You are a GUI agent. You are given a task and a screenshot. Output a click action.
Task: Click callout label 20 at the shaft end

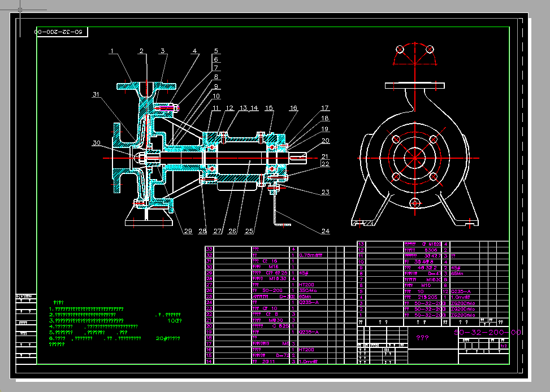pos(325,141)
